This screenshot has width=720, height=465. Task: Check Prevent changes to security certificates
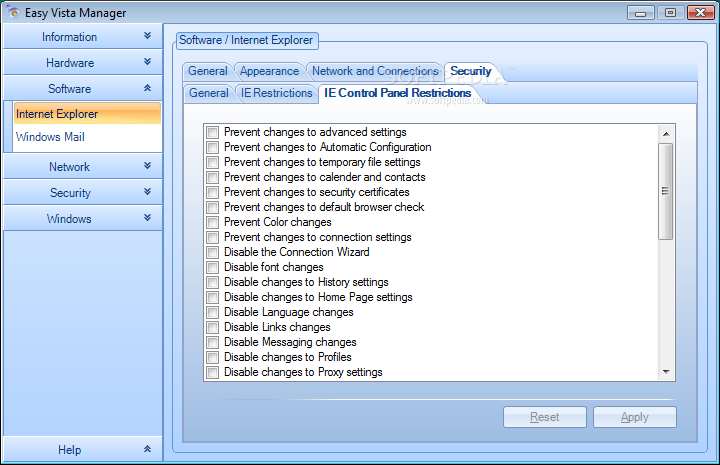click(212, 192)
